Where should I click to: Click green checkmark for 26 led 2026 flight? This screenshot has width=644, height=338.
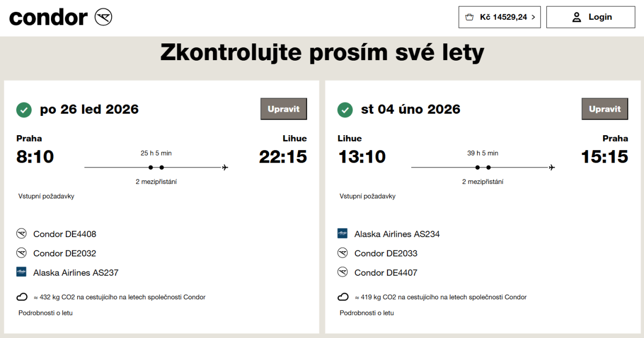[x=24, y=110]
